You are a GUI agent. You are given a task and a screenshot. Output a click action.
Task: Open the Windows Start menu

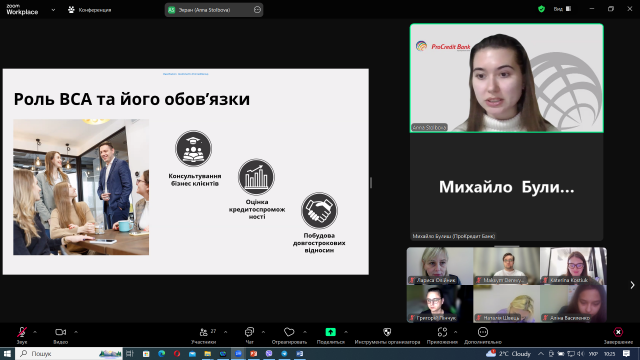pos(7,353)
